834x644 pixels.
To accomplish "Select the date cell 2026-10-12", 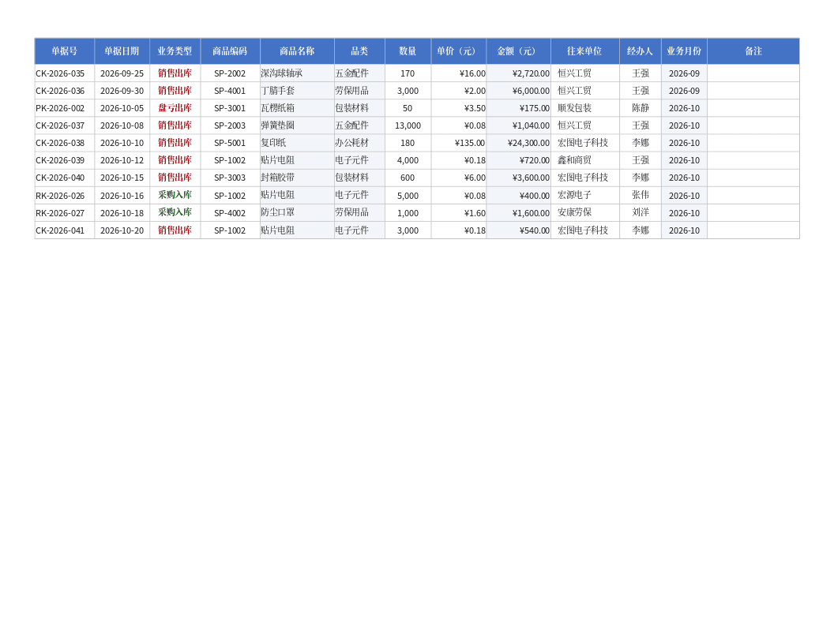I will point(122,160).
